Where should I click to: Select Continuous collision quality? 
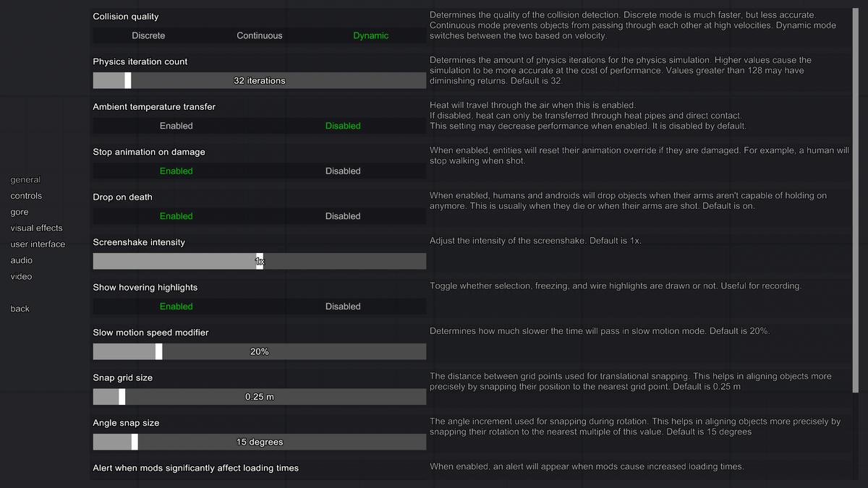(x=260, y=35)
